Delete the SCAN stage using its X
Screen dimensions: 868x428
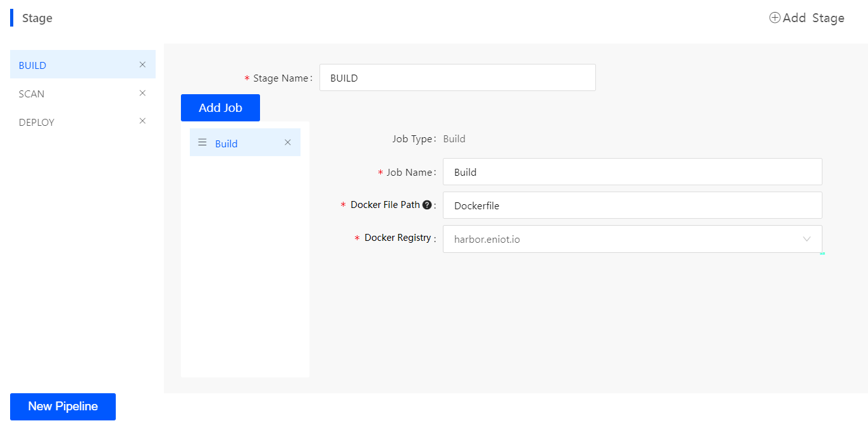[142, 93]
